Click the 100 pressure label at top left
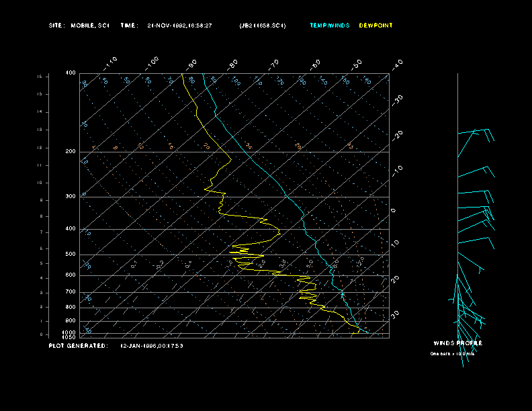This screenshot has height=411, width=532. click(x=71, y=73)
